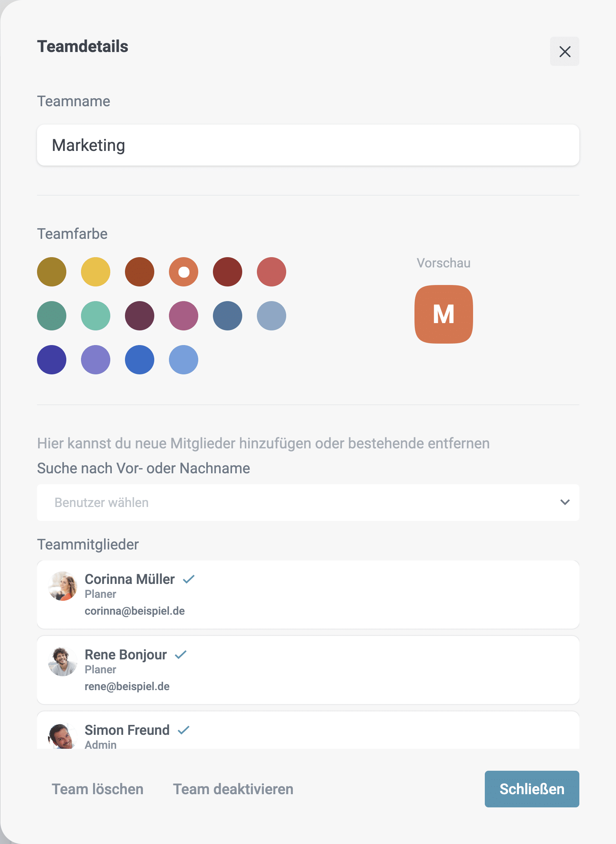Click Team löschen
Viewport: 616px width, 844px height.
tap(97, 789)
